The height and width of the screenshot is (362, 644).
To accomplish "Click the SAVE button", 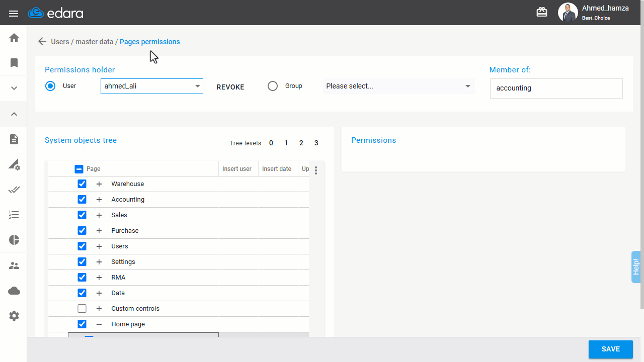I will pos(611,349).
